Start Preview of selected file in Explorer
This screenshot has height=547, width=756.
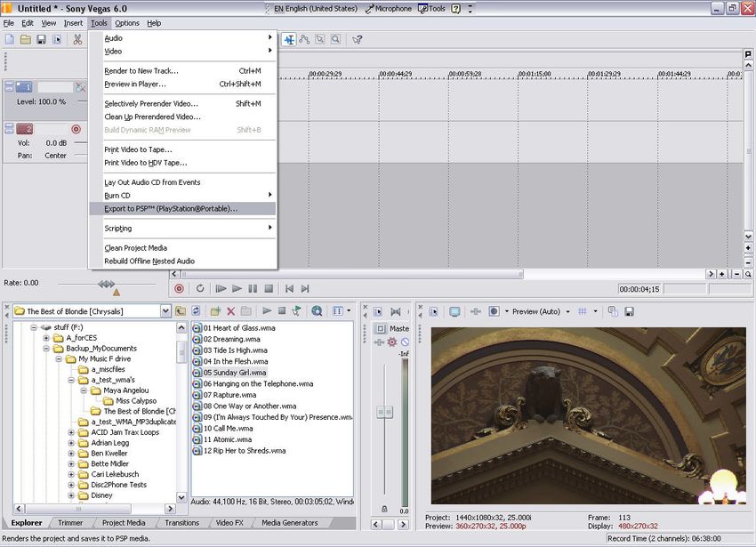(x=267, y=311)
